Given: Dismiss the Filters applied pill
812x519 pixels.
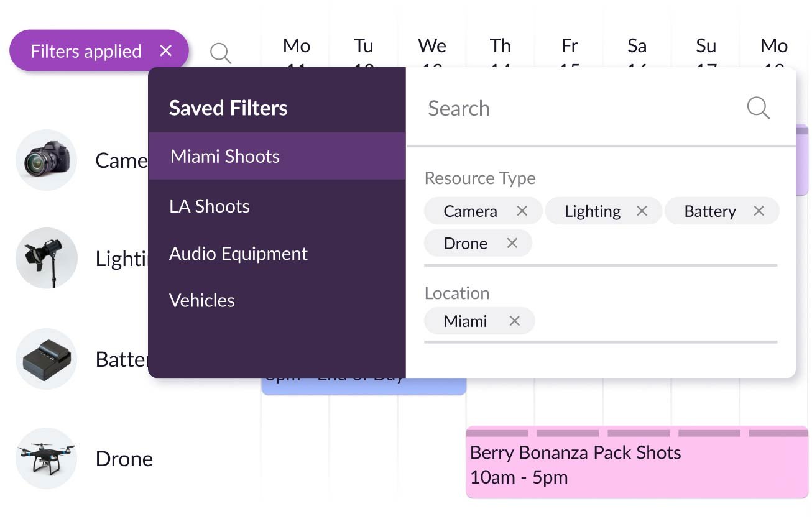Looking at the screenshot, I should pos(166,51).
